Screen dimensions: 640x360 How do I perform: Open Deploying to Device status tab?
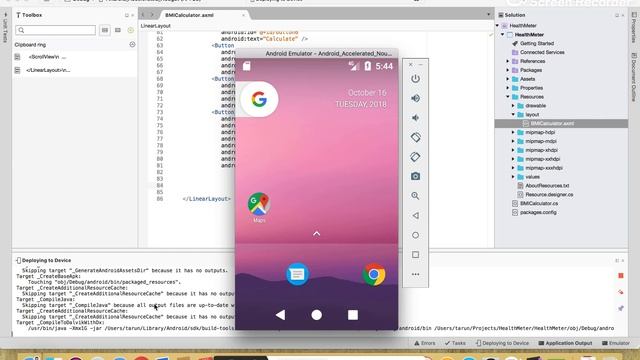pyautogui.click(x=502, y=343)
